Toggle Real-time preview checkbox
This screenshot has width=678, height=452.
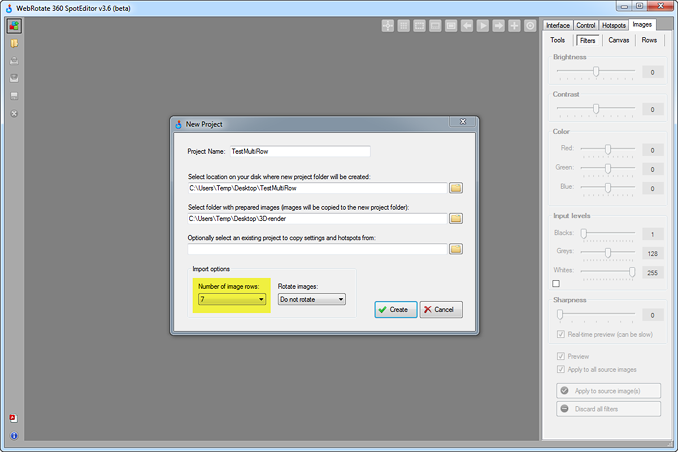click(x=559, y=333)
